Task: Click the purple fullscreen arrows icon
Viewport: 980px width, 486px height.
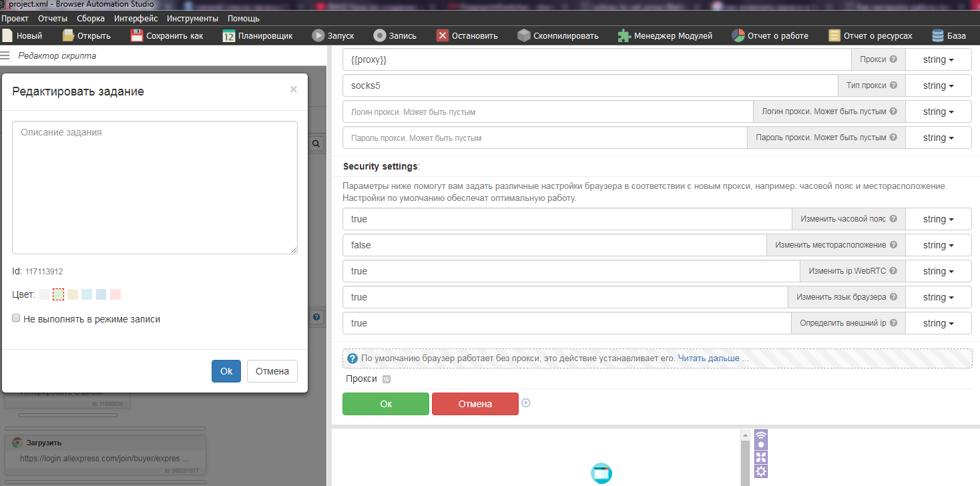Action: point(761,457)
